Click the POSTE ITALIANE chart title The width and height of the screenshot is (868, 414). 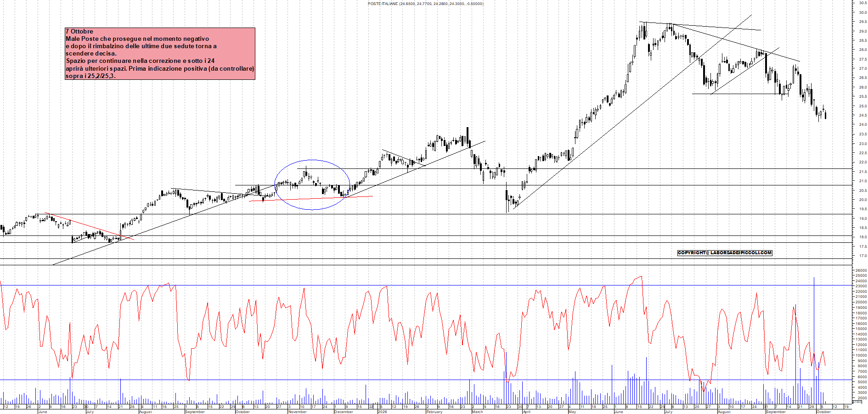coord(425,4)
